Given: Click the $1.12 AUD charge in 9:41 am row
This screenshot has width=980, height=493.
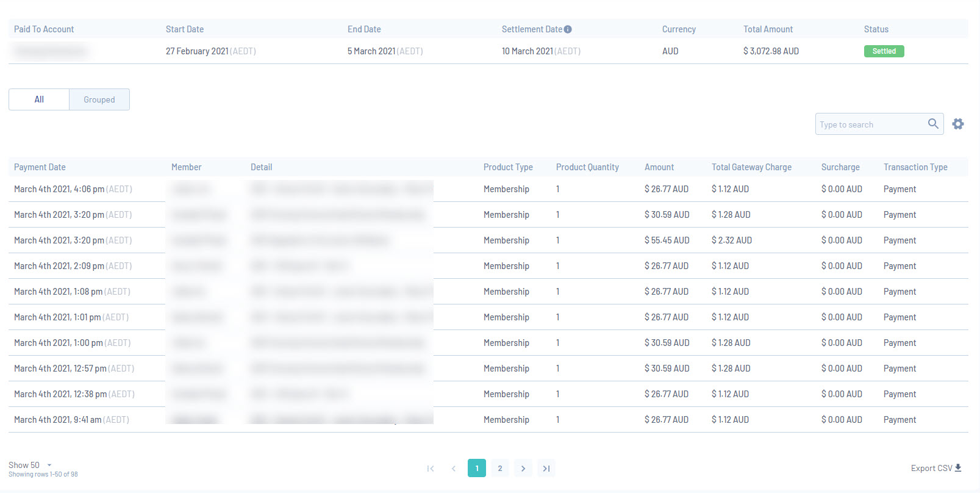Looking at the screenshot, I should (731, 420).
